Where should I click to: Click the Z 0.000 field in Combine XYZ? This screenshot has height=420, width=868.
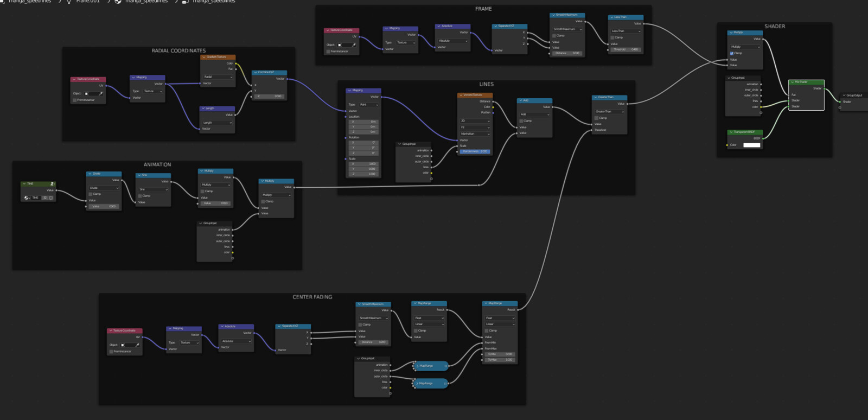tap(270, 96)
